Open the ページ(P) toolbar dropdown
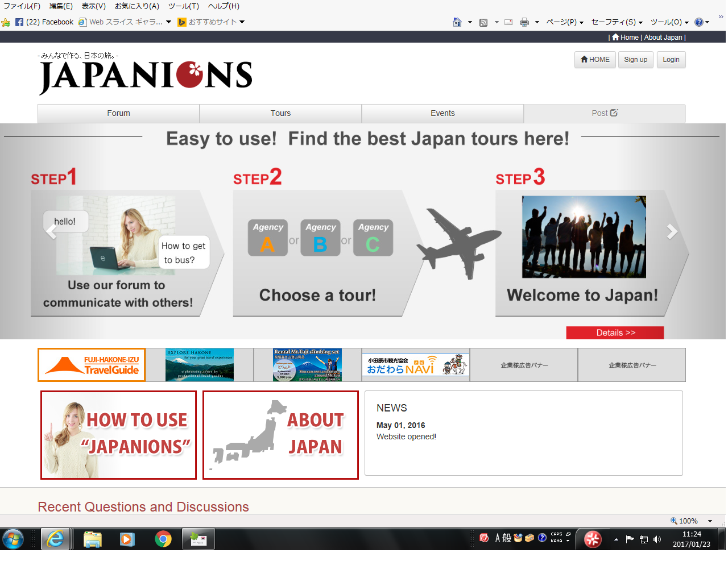The width and height of the screenshot is (728, 582). (565, 22)
